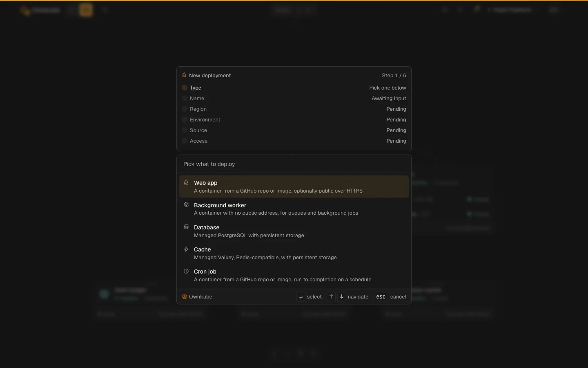This screenshot has width=588, height=368.
Task: Click the Environment step circle indicator
Action: pos(185,119)
